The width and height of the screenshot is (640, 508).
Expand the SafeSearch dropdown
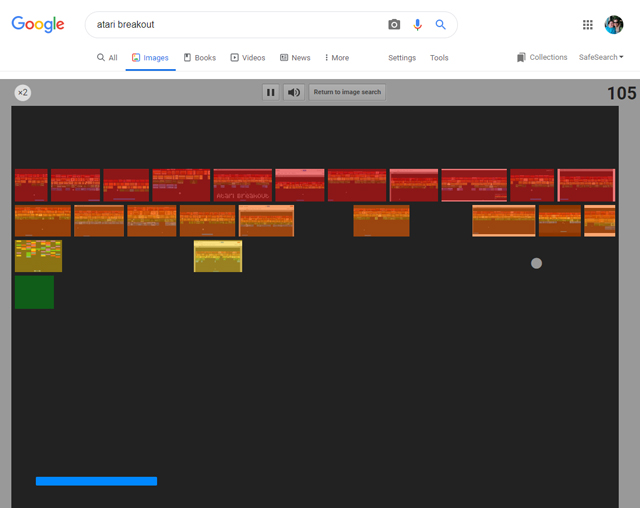tap(601, 57)
